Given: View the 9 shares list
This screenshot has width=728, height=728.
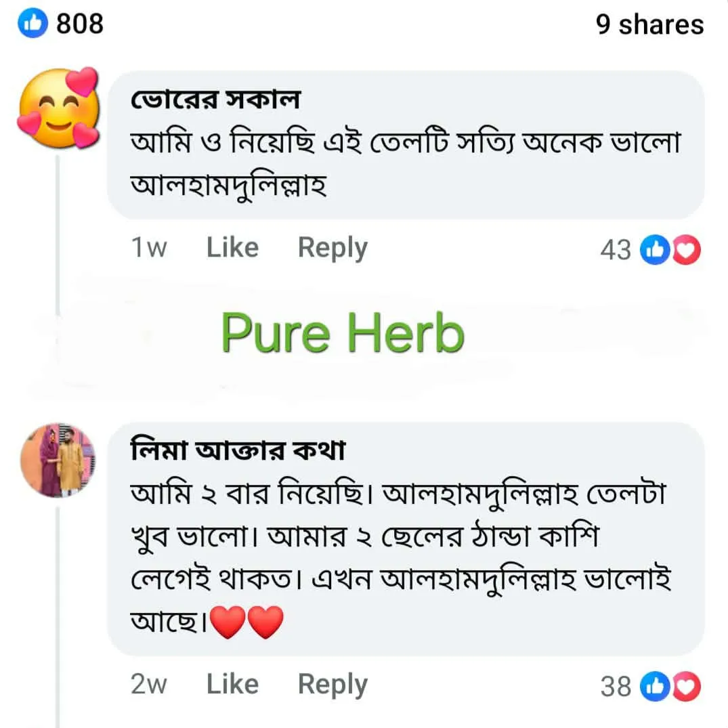Looking at the screenshot, I should [649, 24].
